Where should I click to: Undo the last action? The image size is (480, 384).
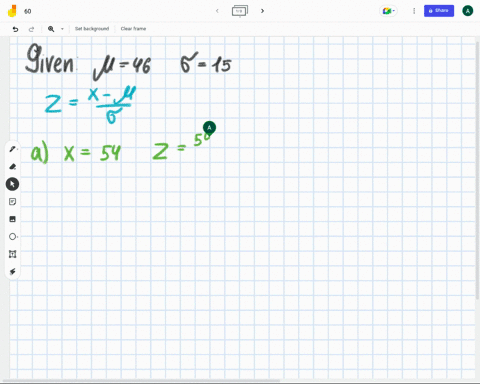(x=15, y=29)
